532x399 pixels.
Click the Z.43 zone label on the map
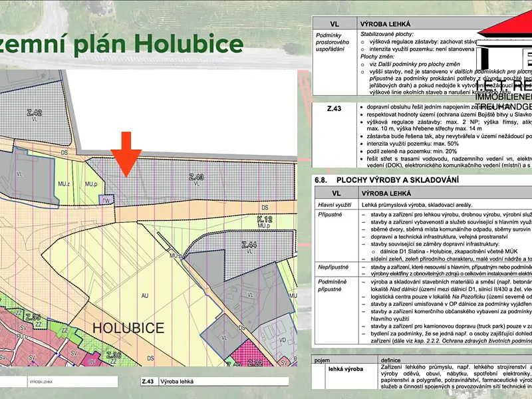[196, 177]
